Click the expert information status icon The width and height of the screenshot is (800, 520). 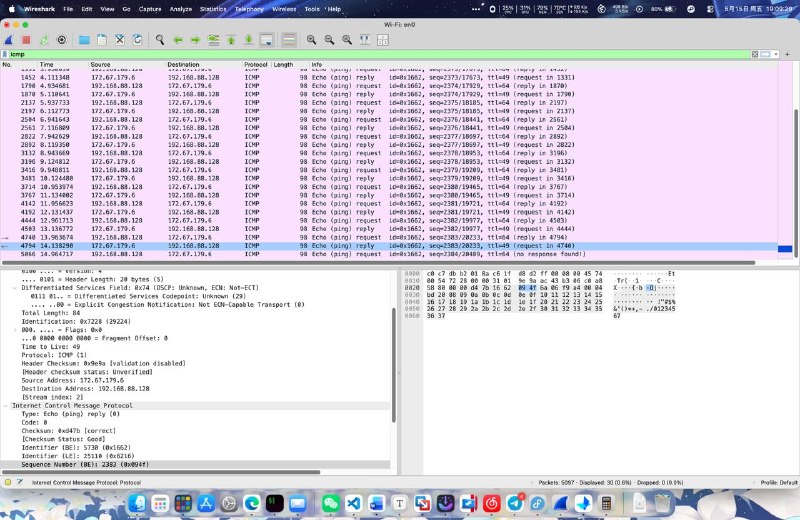point(8,482)
